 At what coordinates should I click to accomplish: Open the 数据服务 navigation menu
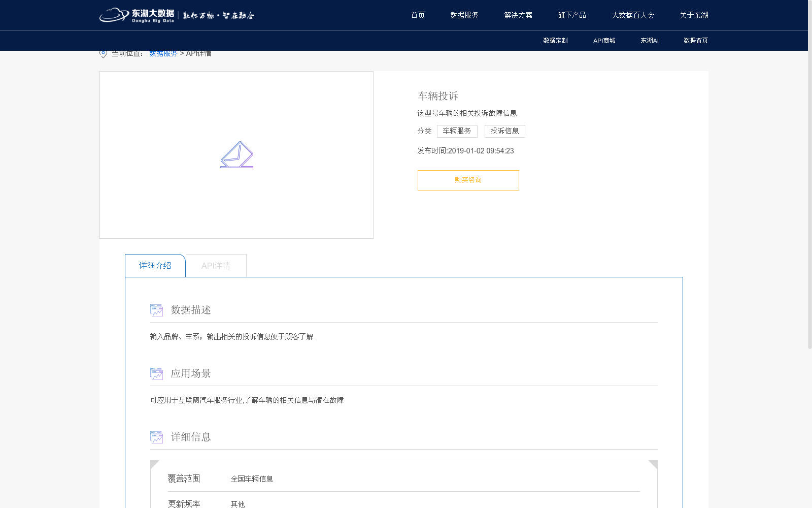click(464, 15)
